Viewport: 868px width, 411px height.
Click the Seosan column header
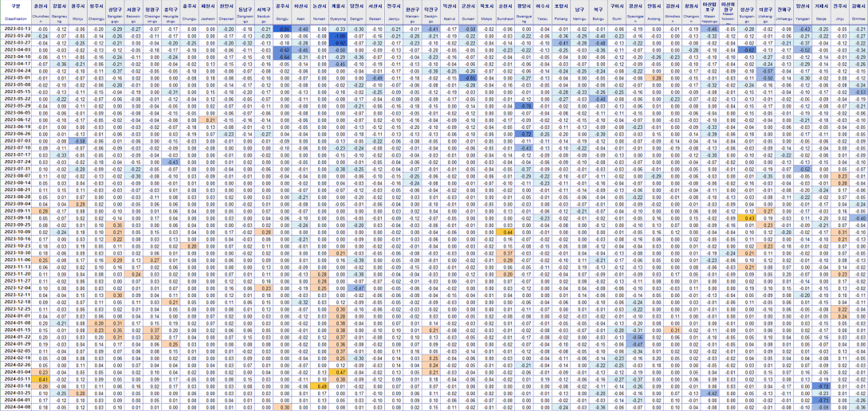[x=376, y=13]
